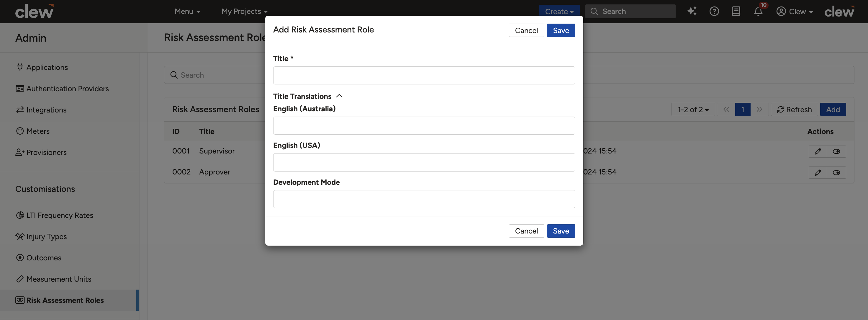Toggle the visibility eye icon for Supervisor row
The width and height of the screenshot is (868, 320).
(x=836, y=151)
